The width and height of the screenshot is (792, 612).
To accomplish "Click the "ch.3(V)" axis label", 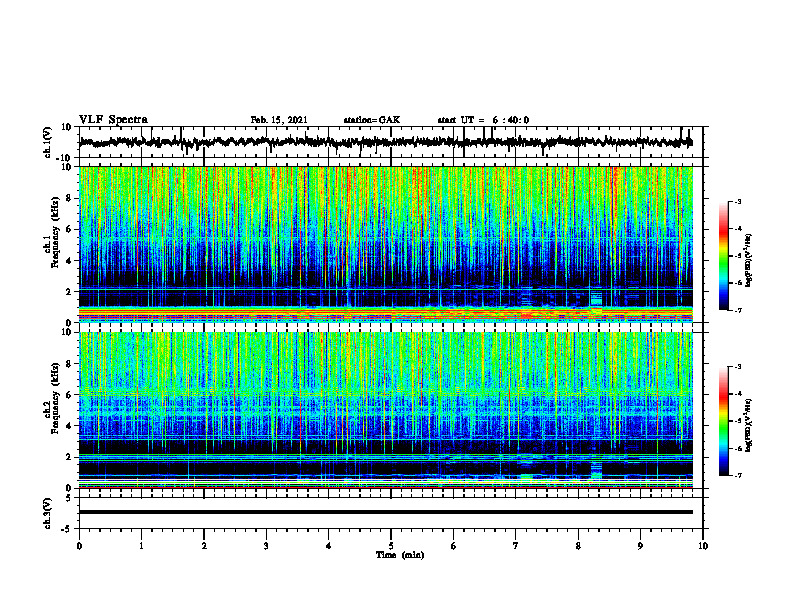I will (48, 513).
